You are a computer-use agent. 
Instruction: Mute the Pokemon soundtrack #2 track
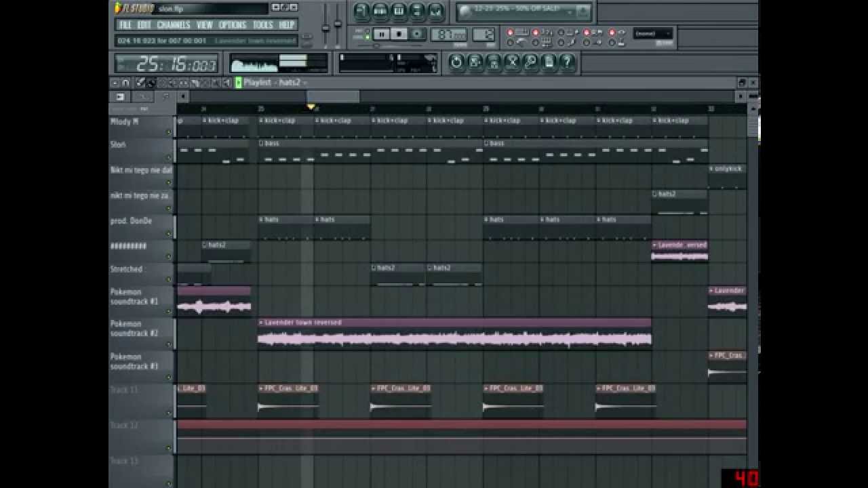169,344
